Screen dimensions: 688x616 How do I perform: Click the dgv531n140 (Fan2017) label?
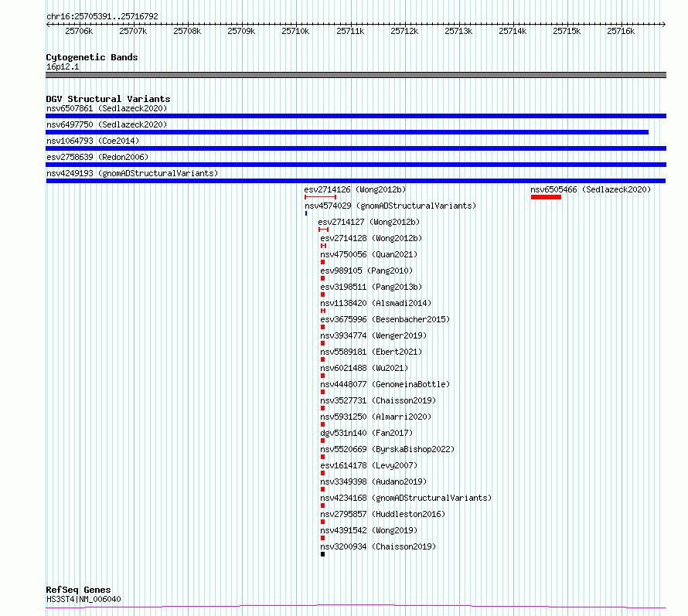point(366,433)
